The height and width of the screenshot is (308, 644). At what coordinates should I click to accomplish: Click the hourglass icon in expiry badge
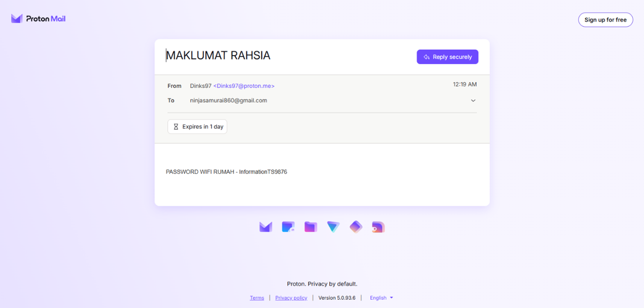pyautogui.click(x=176, y=127)
